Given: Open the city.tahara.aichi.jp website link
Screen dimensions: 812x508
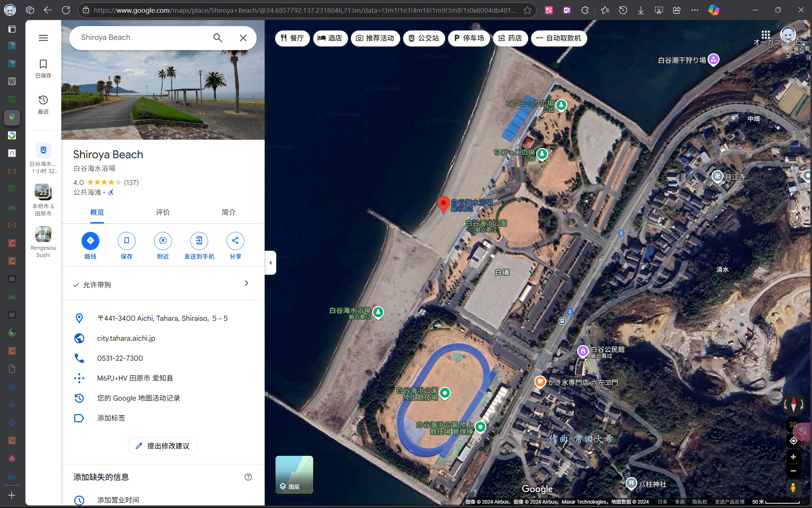Looking at the screenshot, I should [x=126, y=338].
